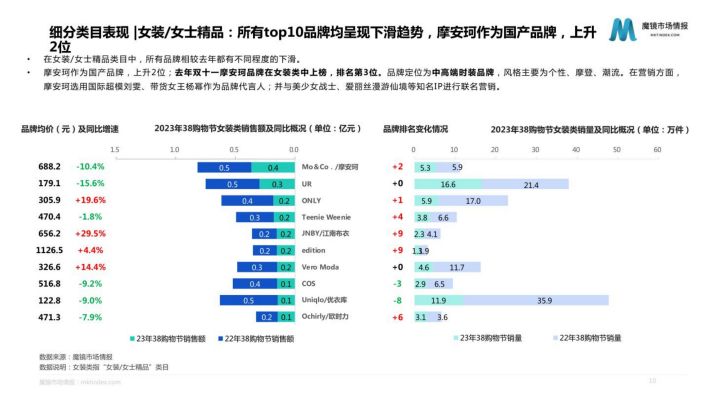
Task: Click the lavender 22年38购物节销量 legend swatch
Action: [556, 338]
